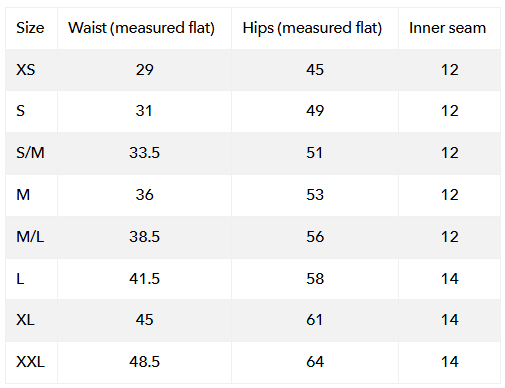This screenshot has height=388, width=505.
Task: Select the S/M size label
Action: (30, 153)
